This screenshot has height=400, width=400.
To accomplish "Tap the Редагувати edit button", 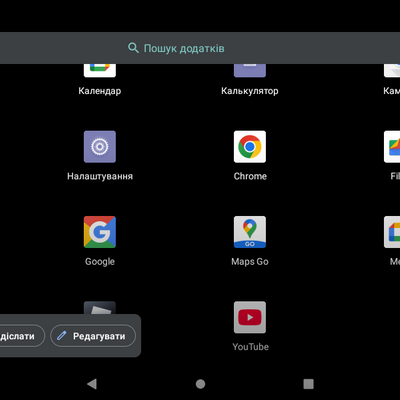I will click(93, 336).
